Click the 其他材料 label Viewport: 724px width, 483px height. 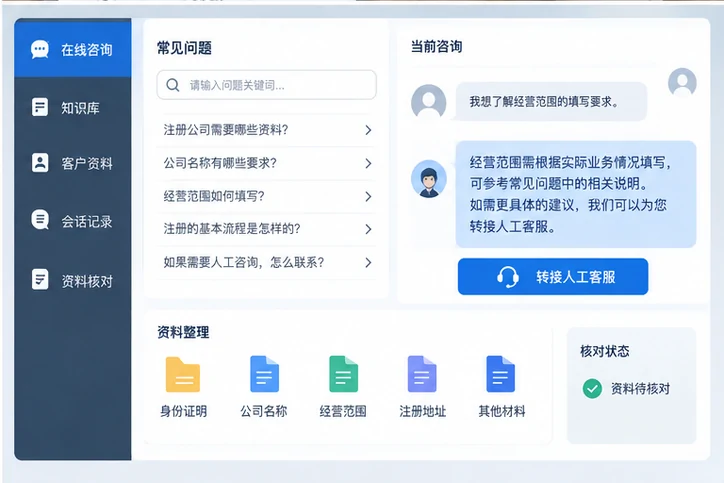[x=501, y=411]
